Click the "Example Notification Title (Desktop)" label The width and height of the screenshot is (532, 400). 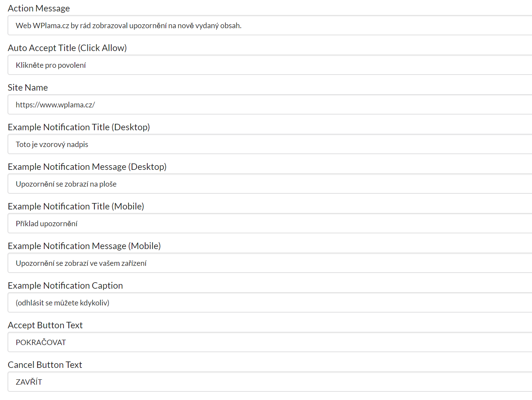point(79,127)
